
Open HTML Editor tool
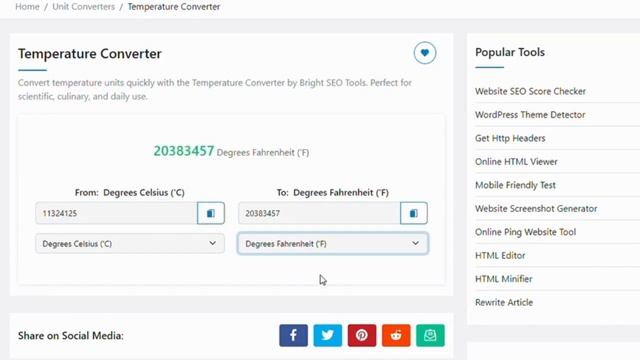500,256
